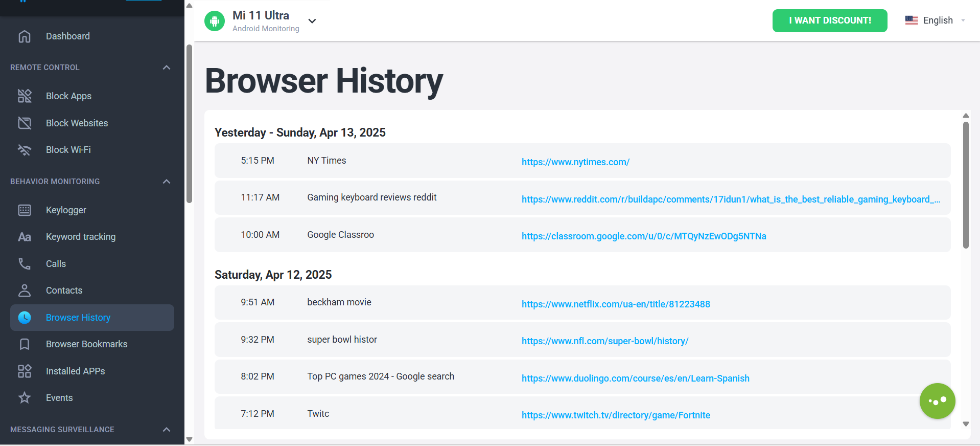Select Block Websites in sidebar
This screenshot has width=980, height=446.
pyautogui.click(x=77, y=123)
